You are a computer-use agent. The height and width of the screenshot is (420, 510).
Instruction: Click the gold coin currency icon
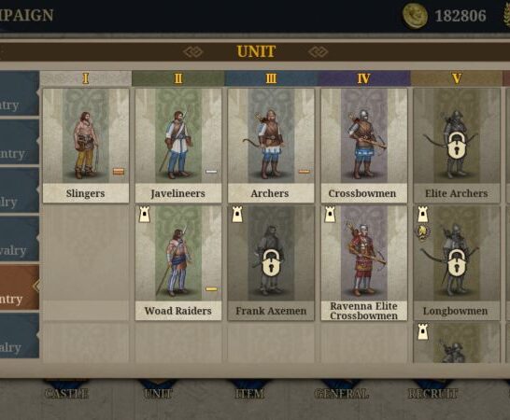(415, 16)
